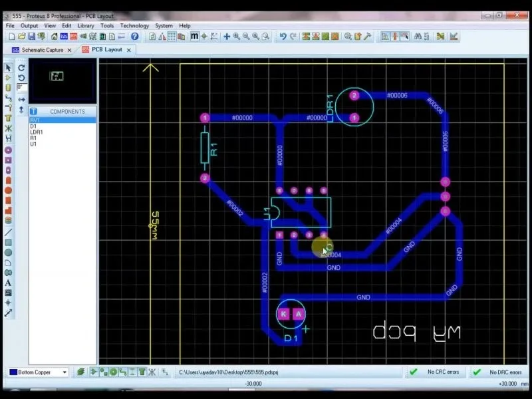
Task: Select the Ratsnest Mode tool
Action: (8, 128)
